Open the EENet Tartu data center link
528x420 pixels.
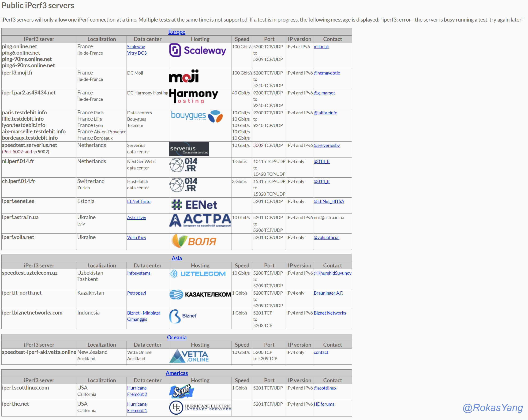(x=139, y=201)
